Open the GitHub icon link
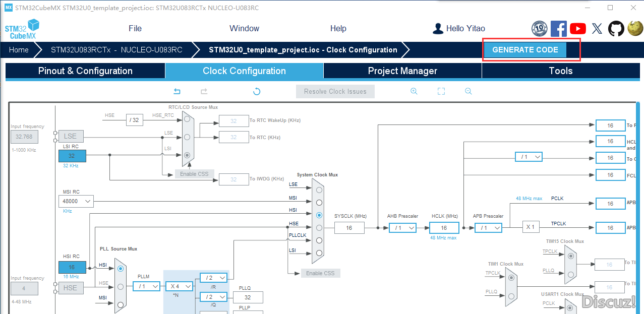644x314 pixels. [616, 29]
